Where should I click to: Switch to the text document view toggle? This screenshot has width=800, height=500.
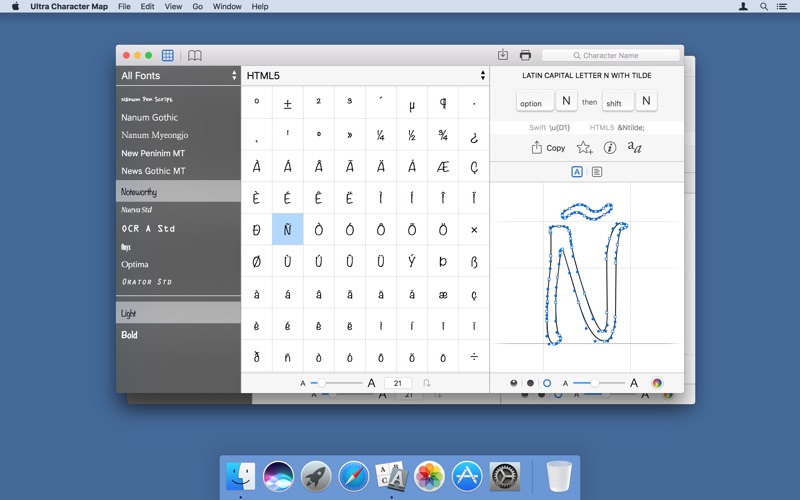coord(597,172)
